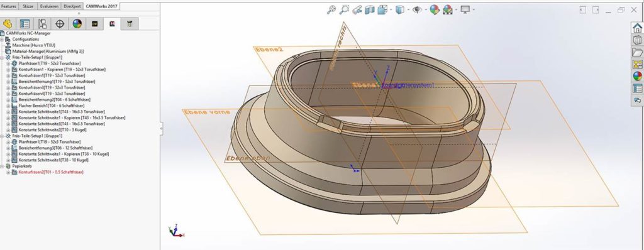Viewport: 644px width, 250px height.
Task: Open the Appearances color panel in task pane
Action: point(637,76)
